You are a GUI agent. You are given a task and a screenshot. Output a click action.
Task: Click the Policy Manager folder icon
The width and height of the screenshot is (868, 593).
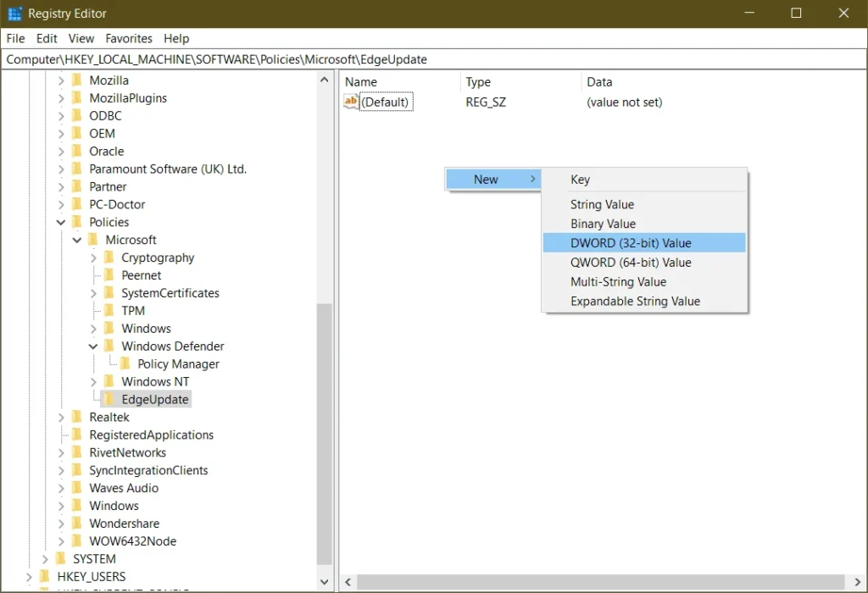[125, 363]
